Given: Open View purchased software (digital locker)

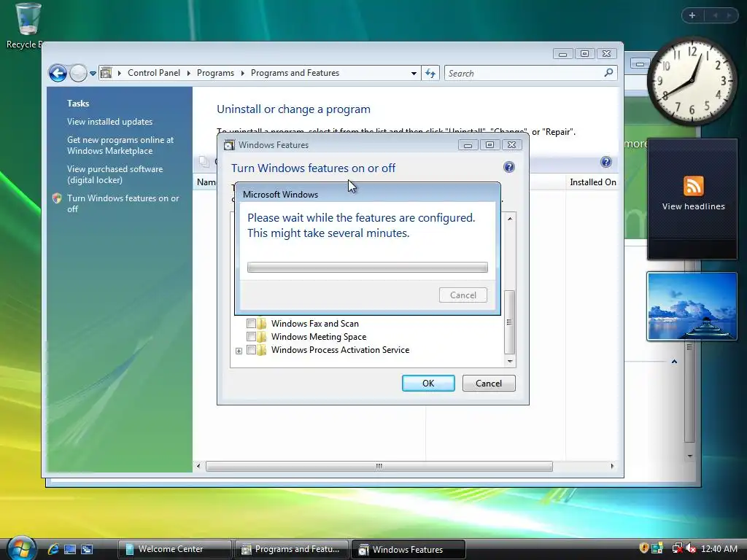Looking at the screenshot, I should (115, 174).
